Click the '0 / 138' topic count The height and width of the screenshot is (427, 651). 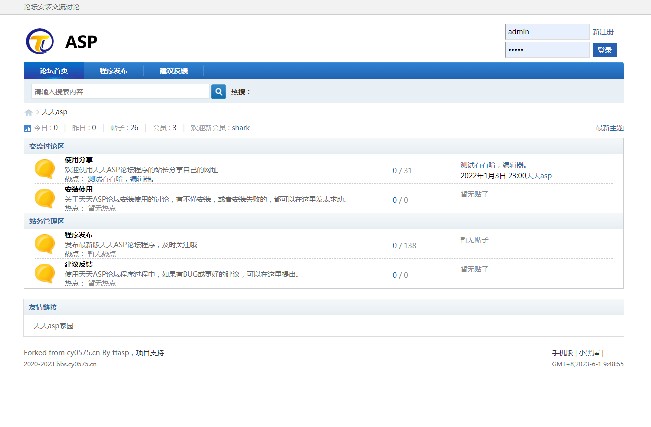point(404,245)
